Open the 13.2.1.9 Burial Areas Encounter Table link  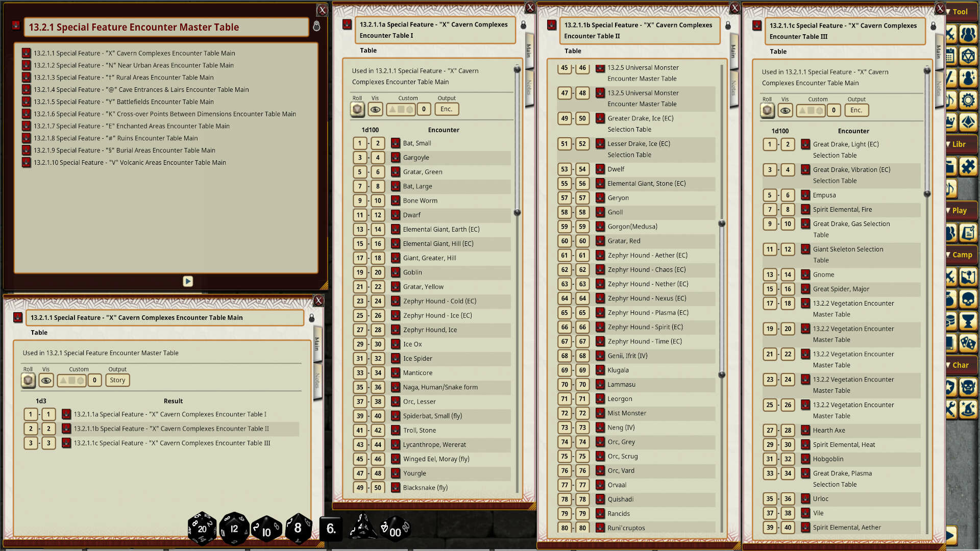125,150
